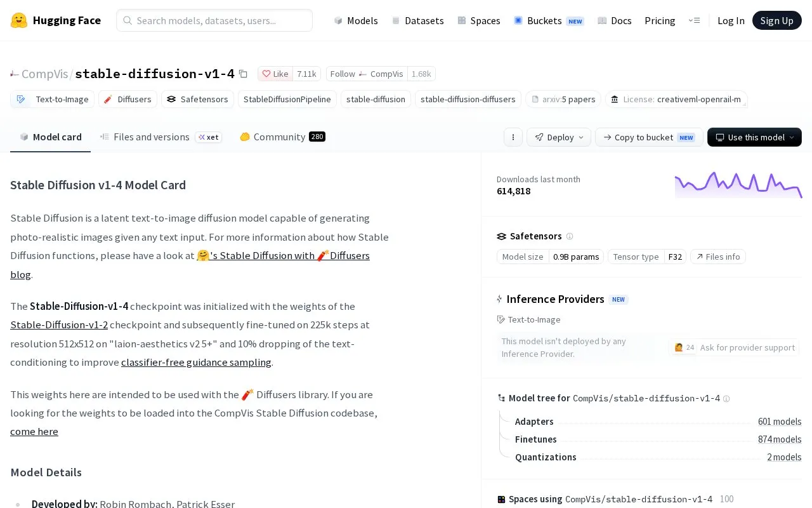Open the Quantizations 2 models link

coord(784,457)
